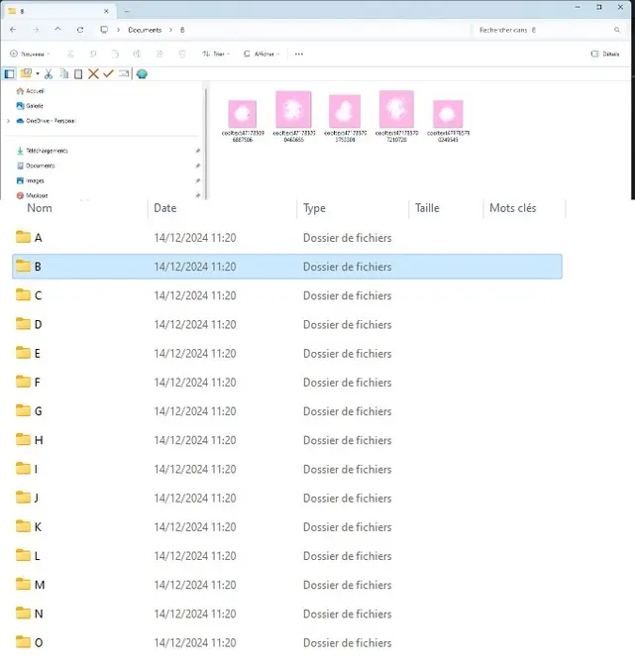Sort by the Type column header
Screen dimensions: 635x672
pyautogui.click(x=314, y=208)
